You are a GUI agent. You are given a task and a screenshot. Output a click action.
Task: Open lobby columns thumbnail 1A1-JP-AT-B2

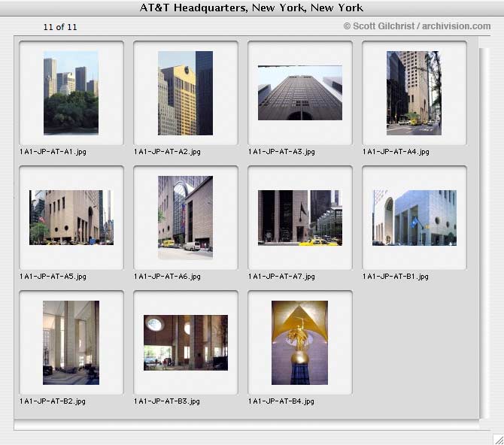pos(71,343)
